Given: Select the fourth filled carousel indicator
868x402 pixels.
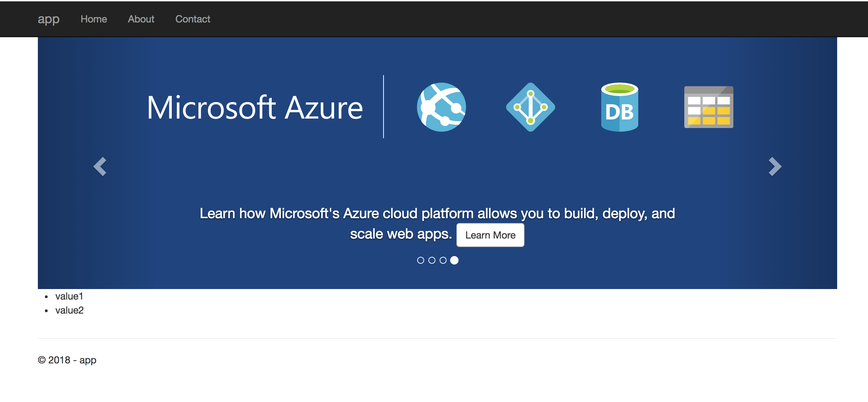Looking at the screenshot, I should [x=454, y=260].
